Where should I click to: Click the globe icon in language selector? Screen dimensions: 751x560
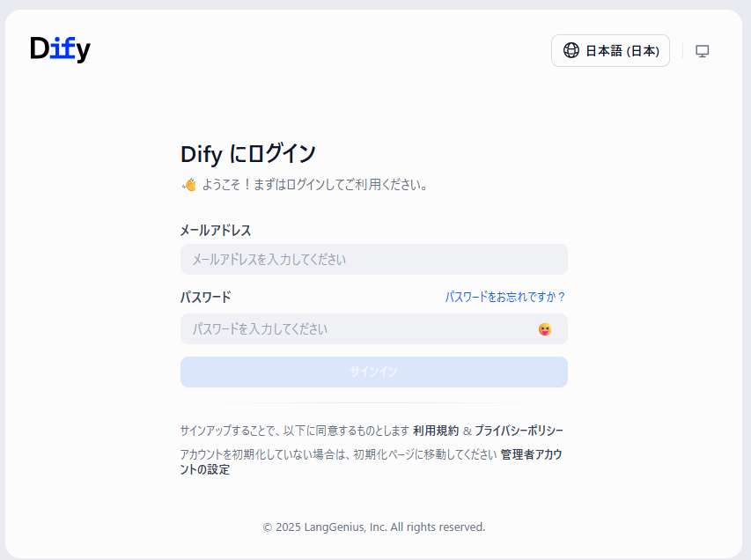pos(571,51)
